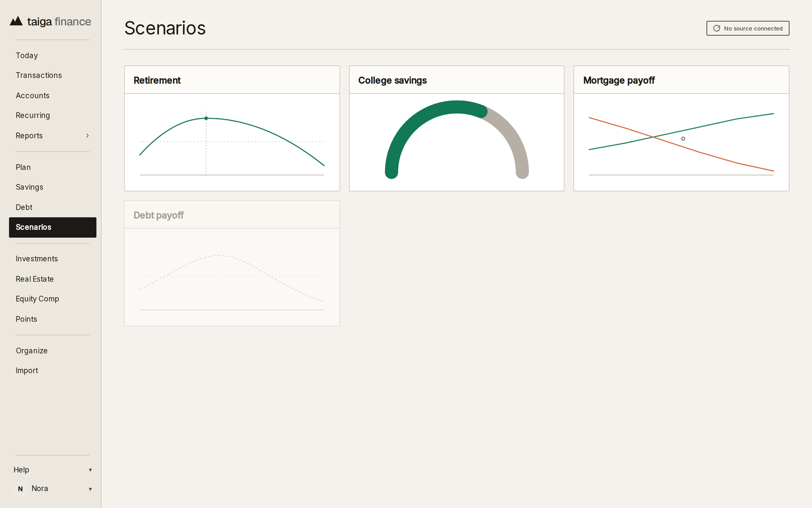Select the disabled Debt payoff card title
The image size is (812, 508).
158,215
